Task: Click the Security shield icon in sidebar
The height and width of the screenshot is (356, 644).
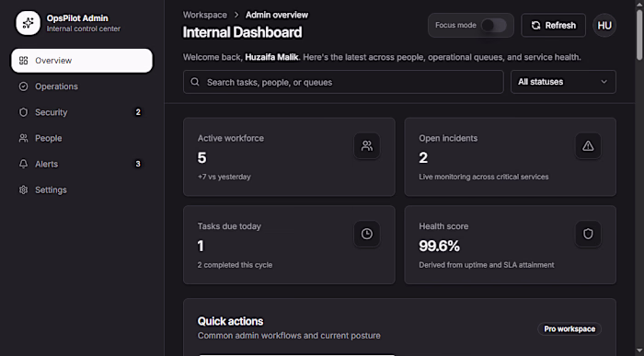Action: click(23, 112)
